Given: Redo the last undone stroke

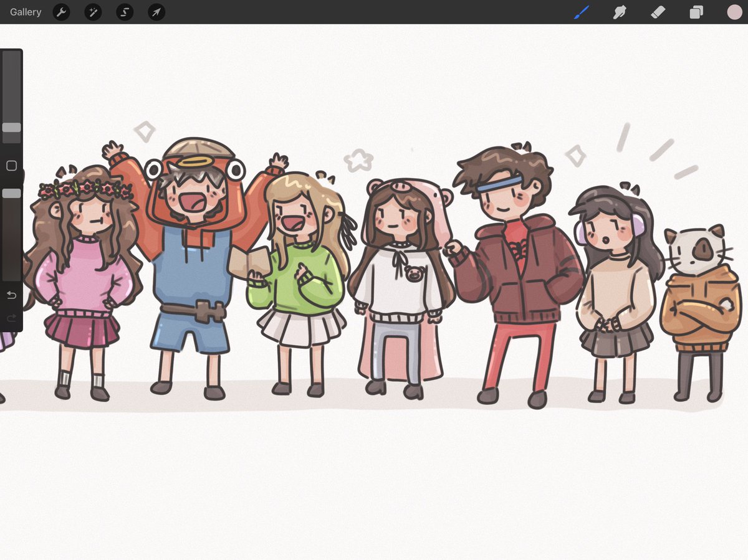Looking at the screenshot, I should coord(11,318).
